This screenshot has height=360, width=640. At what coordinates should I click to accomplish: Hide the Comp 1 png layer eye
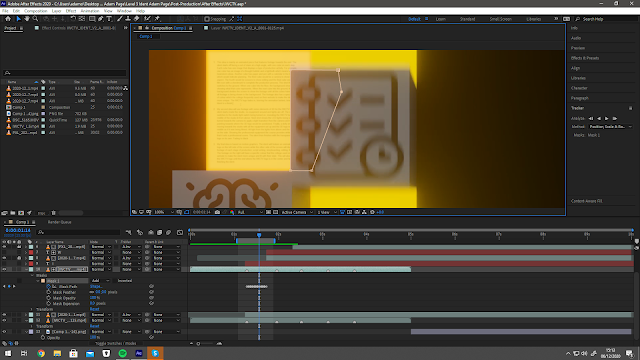[x=4, y=332]
